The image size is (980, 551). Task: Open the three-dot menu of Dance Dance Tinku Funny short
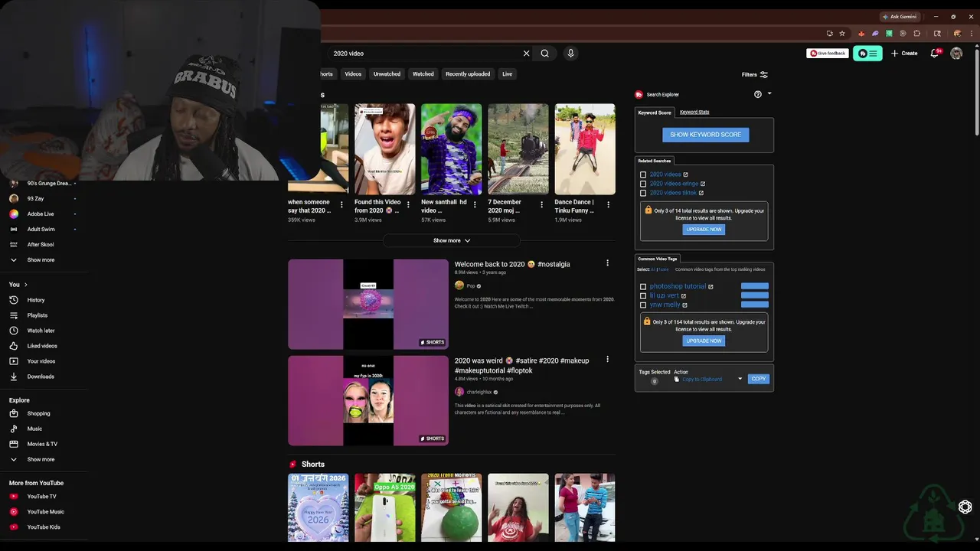(x=609, y=204)
